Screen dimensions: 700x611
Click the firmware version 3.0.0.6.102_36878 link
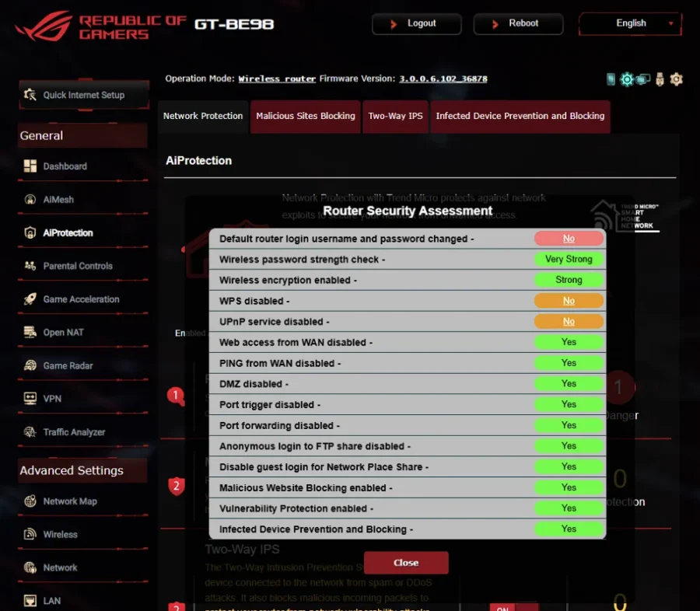pyautogui.click(x=443, y=79)
